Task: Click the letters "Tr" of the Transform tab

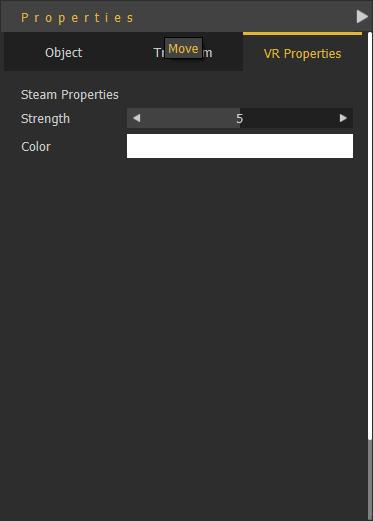Action: point(158,53)
